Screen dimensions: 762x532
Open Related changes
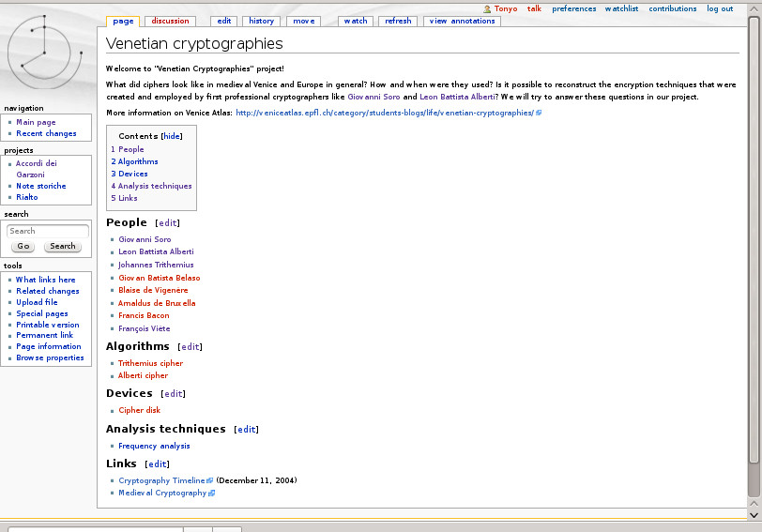click(48, 291)
